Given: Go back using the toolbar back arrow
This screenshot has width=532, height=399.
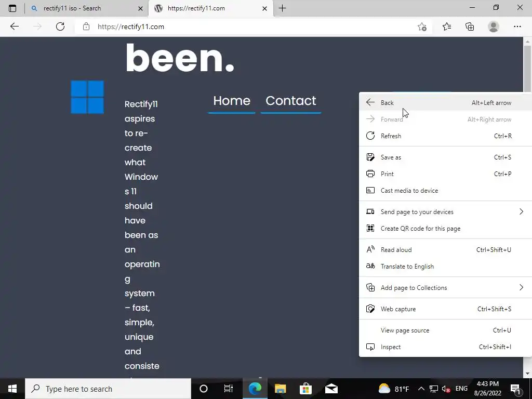Looking at the screenshot, I should [x=14, y=26].
